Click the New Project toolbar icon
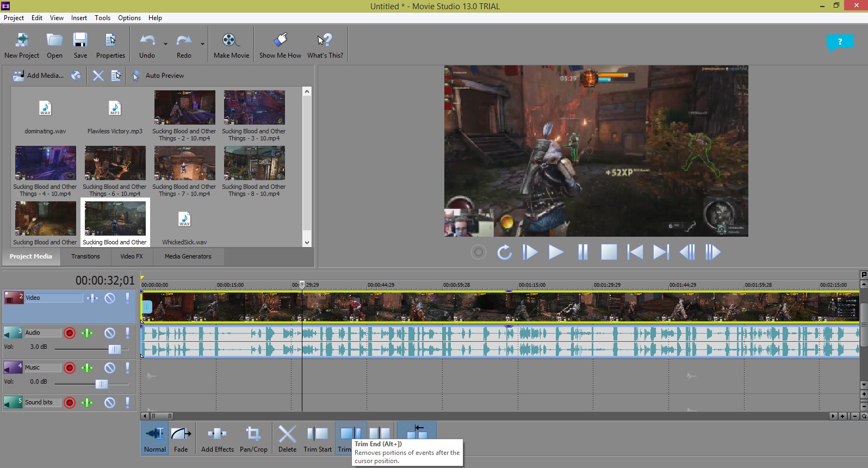The width and height of the screenshot is (868, 468). (22, 45)
